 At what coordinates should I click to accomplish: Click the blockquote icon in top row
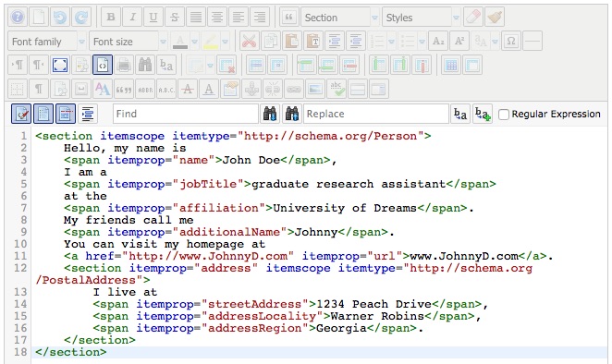point(289,18)
